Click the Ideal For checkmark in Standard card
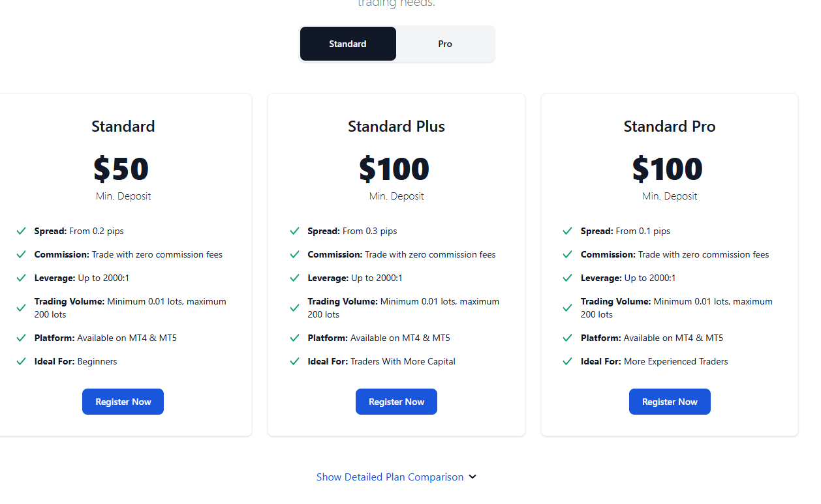821x504 pixels. [x=22, y=361]
